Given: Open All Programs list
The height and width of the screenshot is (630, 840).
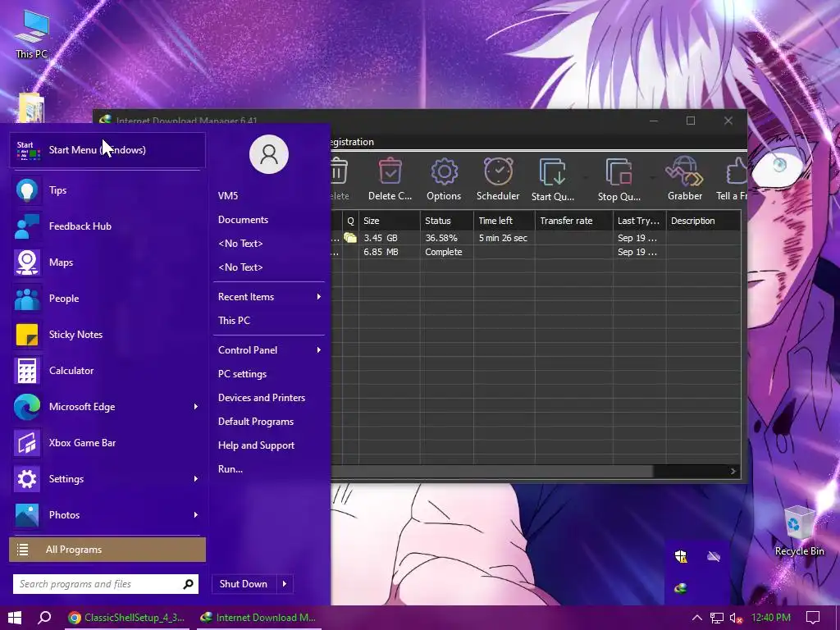Looking at the screenshot, I should point(107,550).
